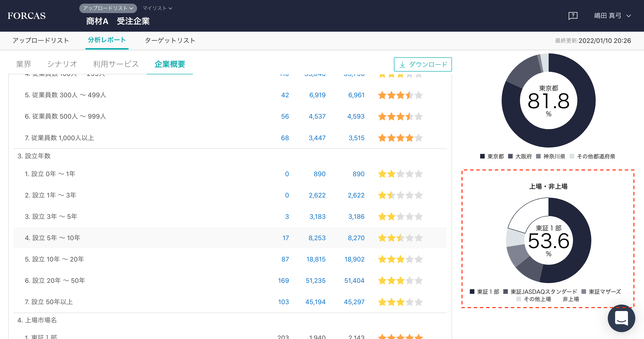Click the download arrow icon
644x339 pixels.
(402, 64)
